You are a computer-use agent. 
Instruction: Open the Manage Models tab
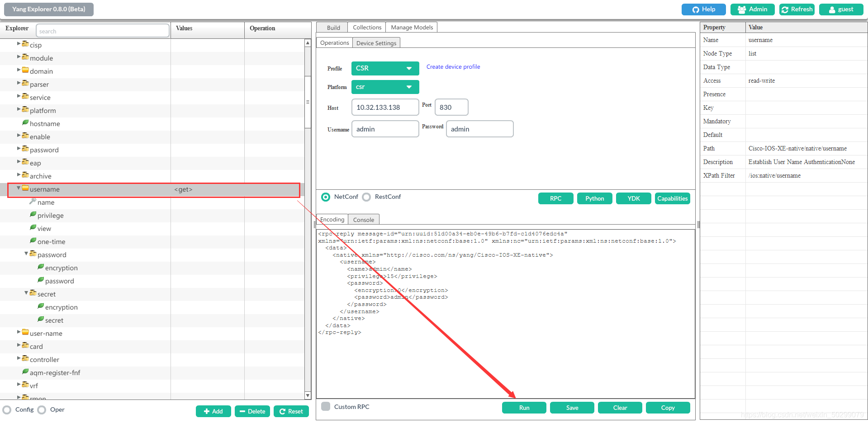pyautogui.click(x=412, y=28)
